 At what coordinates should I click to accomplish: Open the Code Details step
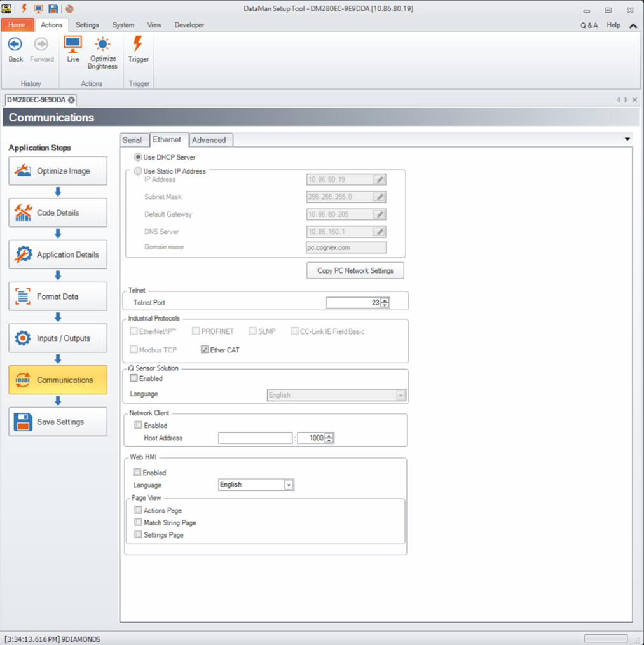coord(58,213)
